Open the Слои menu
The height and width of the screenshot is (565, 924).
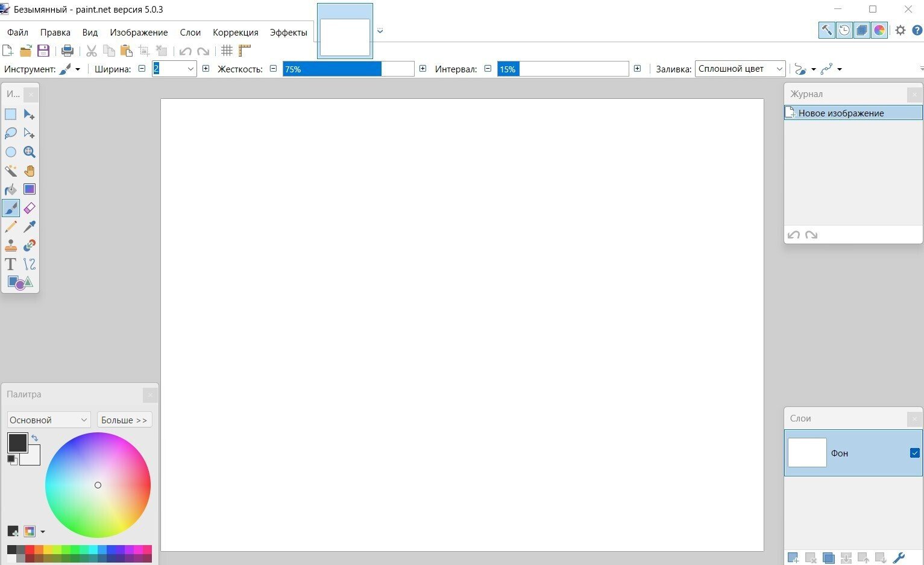click(190, 33)
